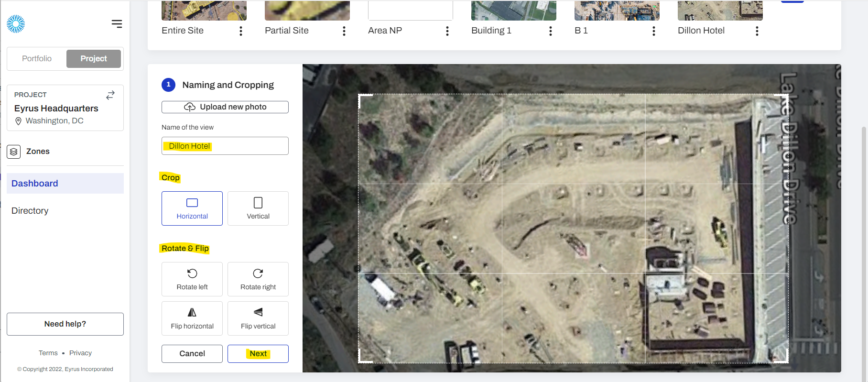This screenshot has width=868, height=382.
Task: Click the page vertical scrollbar
Action: (x=864, y=253)
